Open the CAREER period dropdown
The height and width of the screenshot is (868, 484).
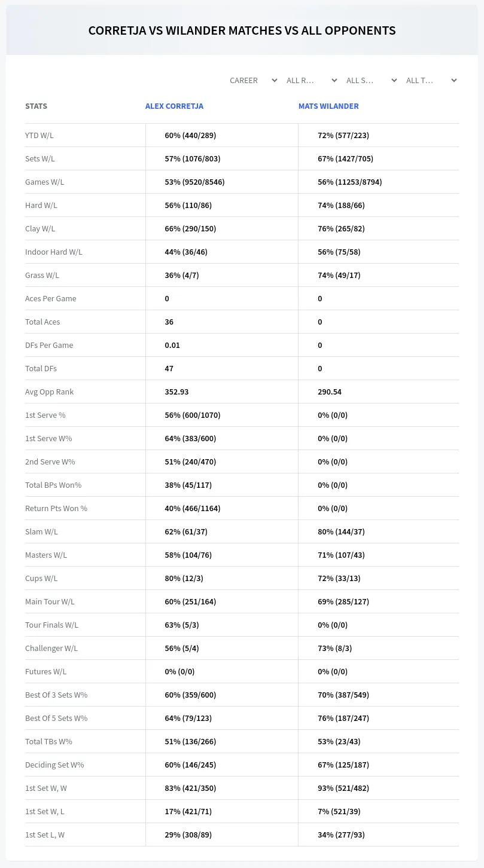[x=252, y=80]
